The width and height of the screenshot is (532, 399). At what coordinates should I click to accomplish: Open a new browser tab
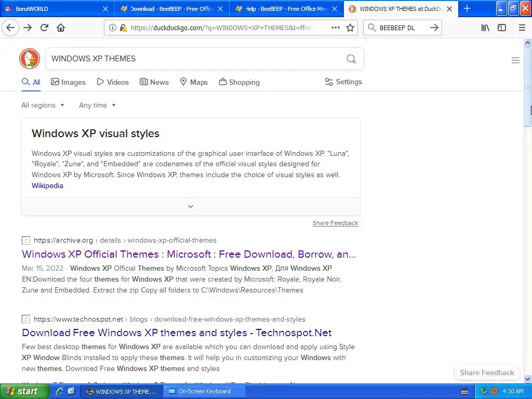tap(467, 8)
